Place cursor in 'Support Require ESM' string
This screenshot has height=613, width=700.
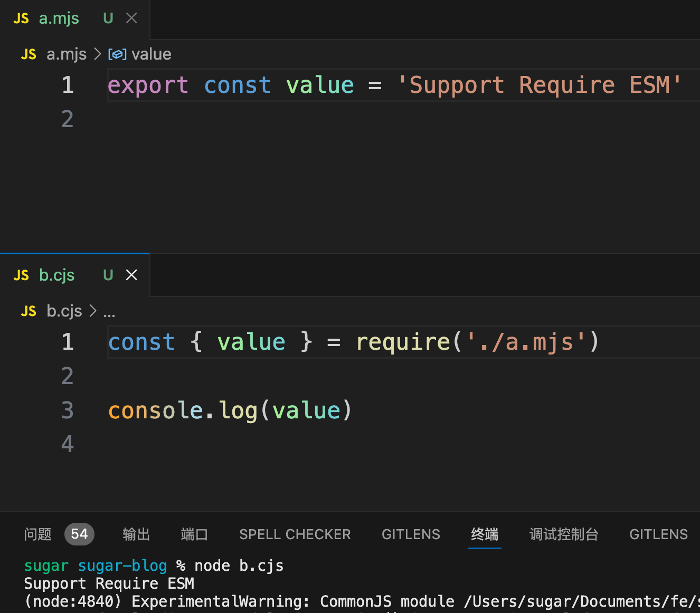click(x=538, y=85)
